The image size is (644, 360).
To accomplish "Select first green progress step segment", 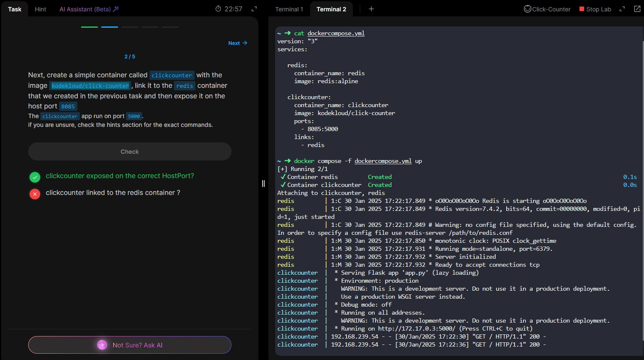I will (x=89, y=27).
